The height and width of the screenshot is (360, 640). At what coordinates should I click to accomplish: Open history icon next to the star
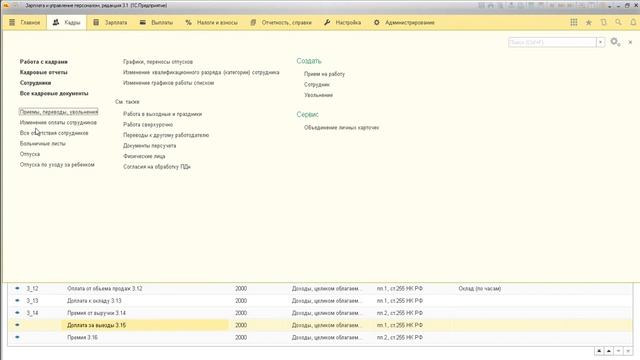tap(604, 22)
